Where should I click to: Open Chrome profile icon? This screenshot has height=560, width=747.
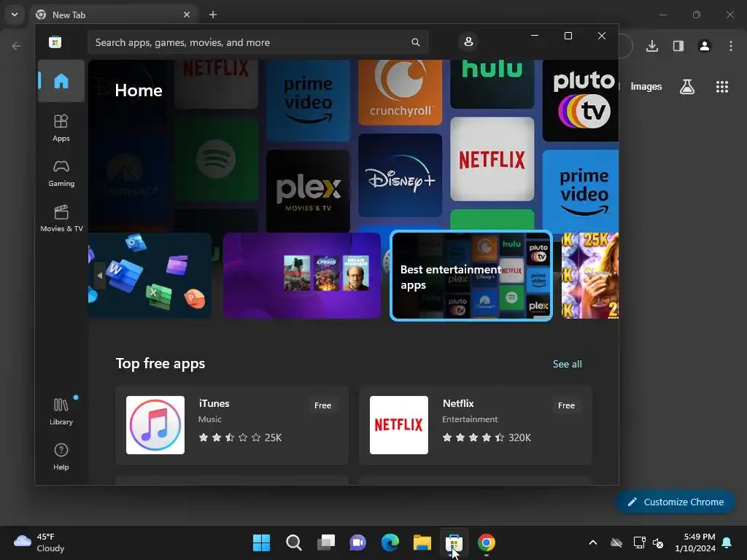coord(705,46)
